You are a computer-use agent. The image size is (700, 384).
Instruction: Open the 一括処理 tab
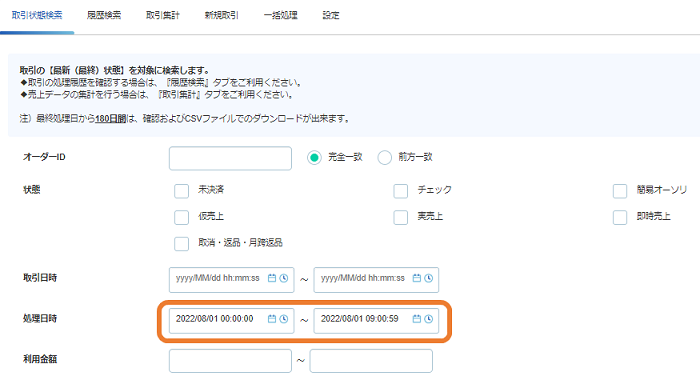(x=280, y=15)
